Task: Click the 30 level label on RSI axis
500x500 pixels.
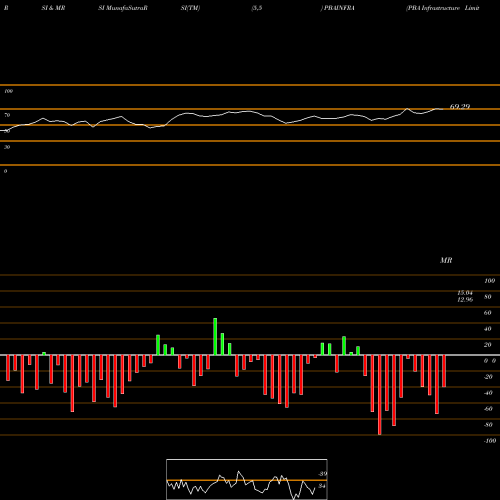Action: [x=7, y=147]
